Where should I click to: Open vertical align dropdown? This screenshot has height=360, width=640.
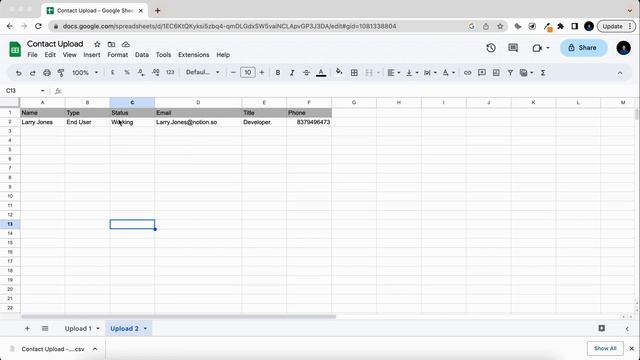[x=412, y=73]
